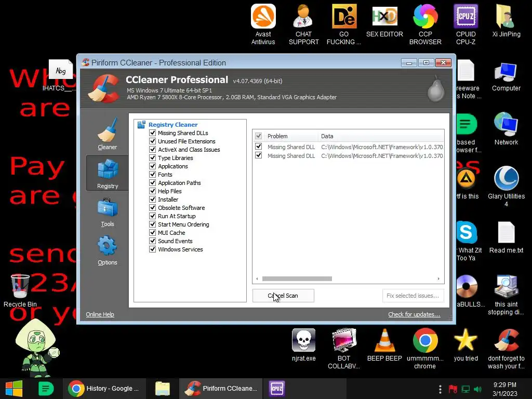The height and width of the screenshot is (399, 532).
Task: Uncheck the second Missing Shared DLL result
Action: [259, 155]
